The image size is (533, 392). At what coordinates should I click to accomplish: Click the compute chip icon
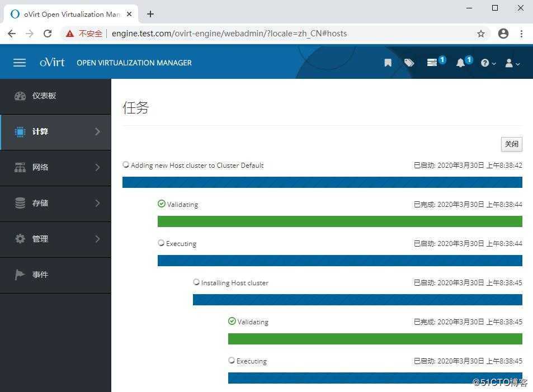click(x=20, y=131)
